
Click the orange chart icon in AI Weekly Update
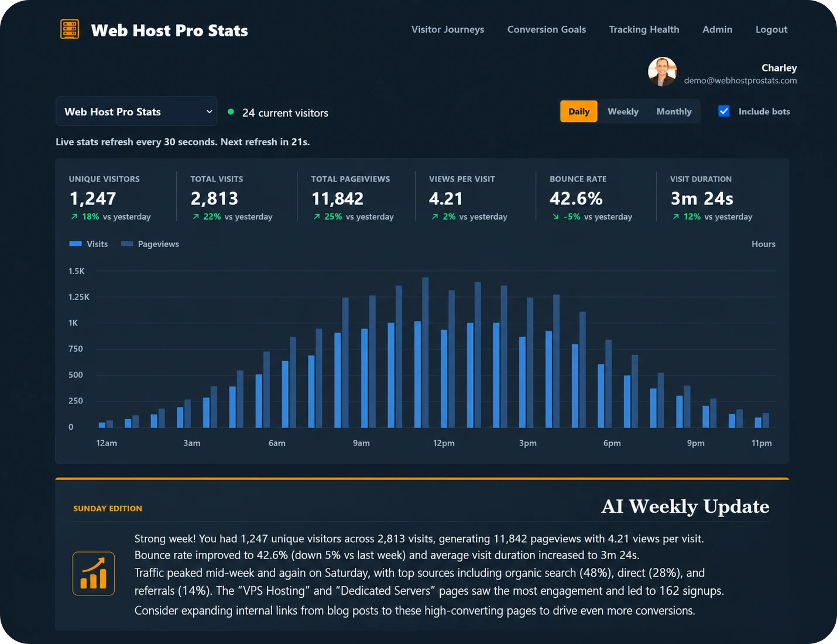point(94,574)
